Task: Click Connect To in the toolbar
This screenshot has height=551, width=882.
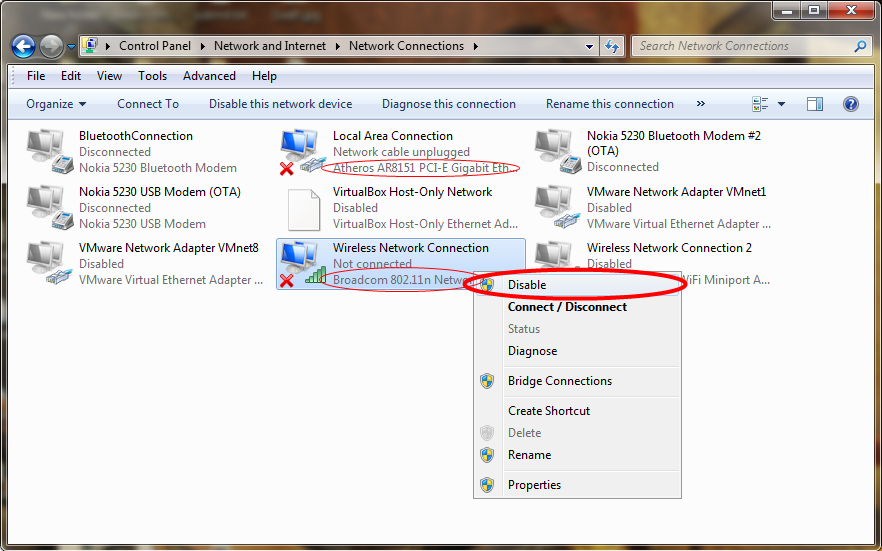Action: pos(148,104)
